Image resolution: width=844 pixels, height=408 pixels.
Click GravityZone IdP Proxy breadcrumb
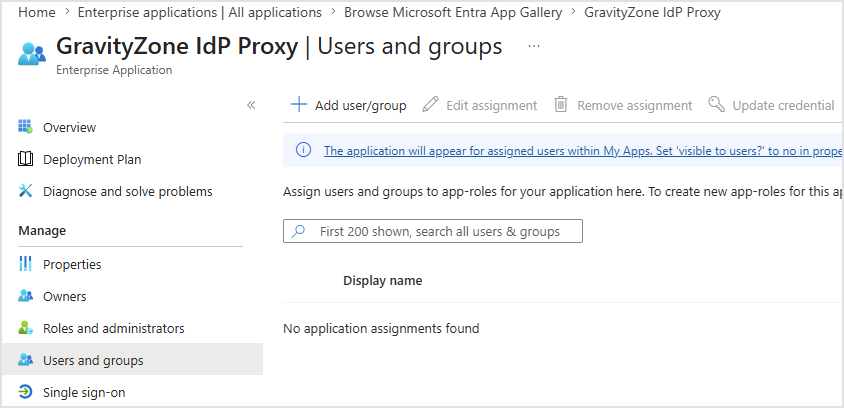click(x=652, y=12)
